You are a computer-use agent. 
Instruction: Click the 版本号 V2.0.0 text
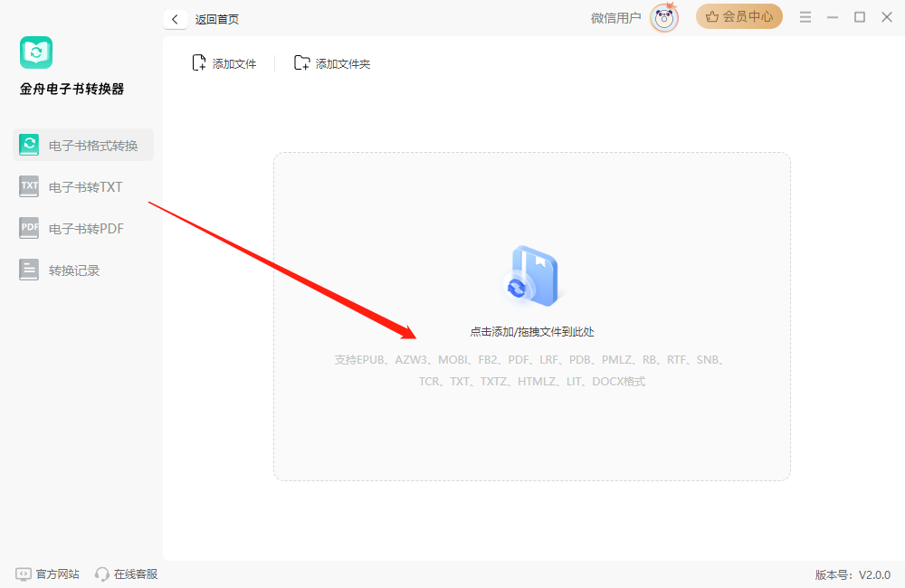click(x=853, y=574)
